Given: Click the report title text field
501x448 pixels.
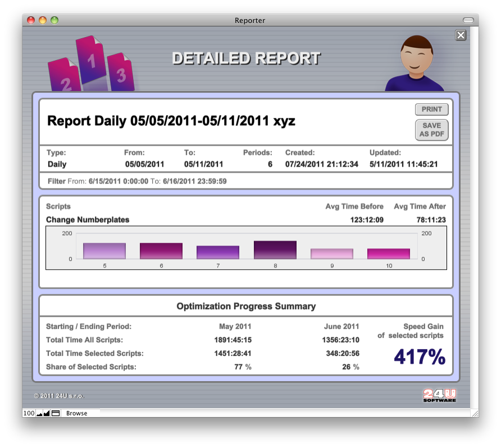Looking at the screenshot, I should (x=171, y=121).
